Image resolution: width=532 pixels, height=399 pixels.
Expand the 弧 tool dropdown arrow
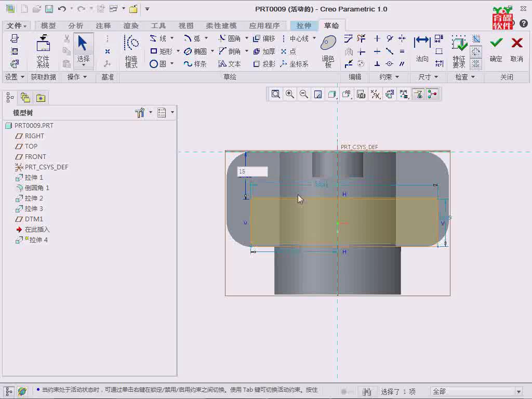[x=206, y=38]
